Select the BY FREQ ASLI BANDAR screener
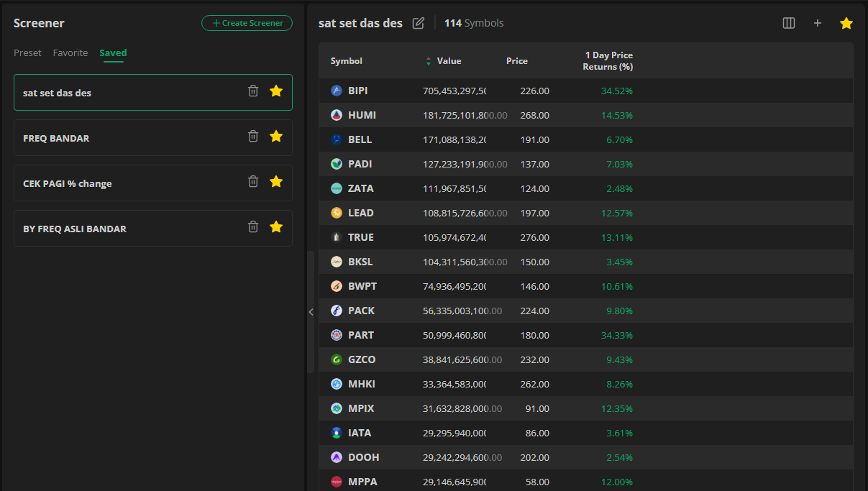This screenshot has height=491, width=868. point(75,229)
